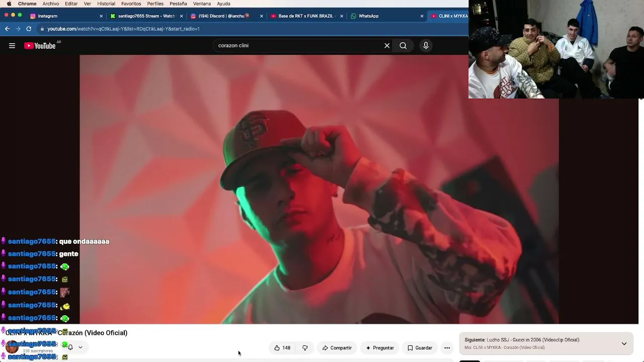Open the Ayuda menu
Screen dimensions: 644x362
pos(223,4)
